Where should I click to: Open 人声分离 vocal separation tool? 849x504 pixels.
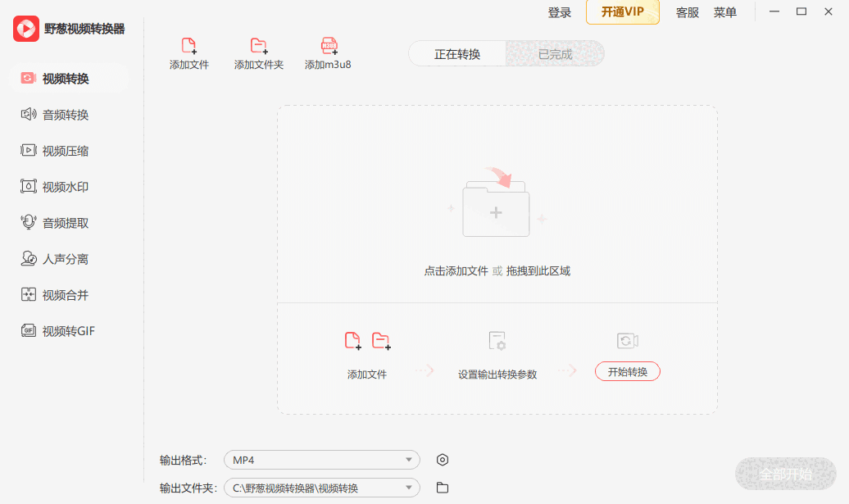(x=66, y=259)
